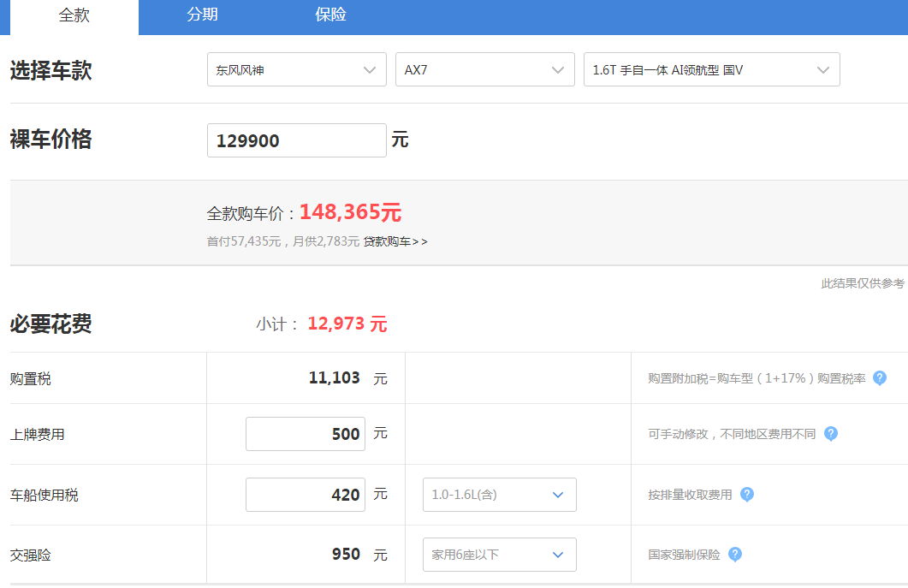Screen dimensions: 908x588
Task: Click the 首付57,435元,月供2,783元 text
Action: (x=283, y=241)
